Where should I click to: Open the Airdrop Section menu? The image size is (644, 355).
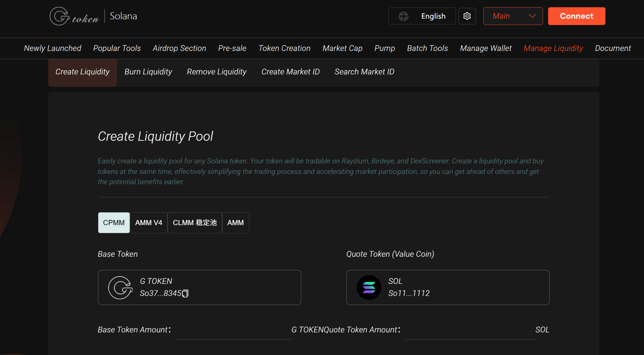(x=179, y=48)
